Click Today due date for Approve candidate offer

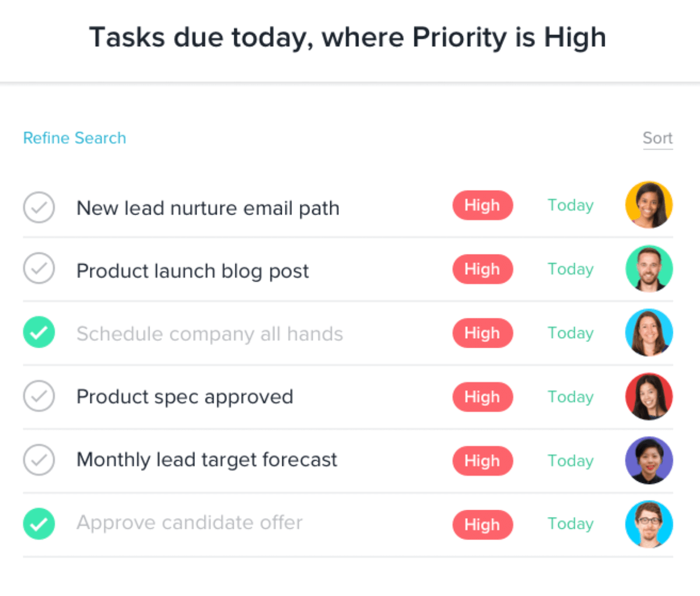[570, 524]
